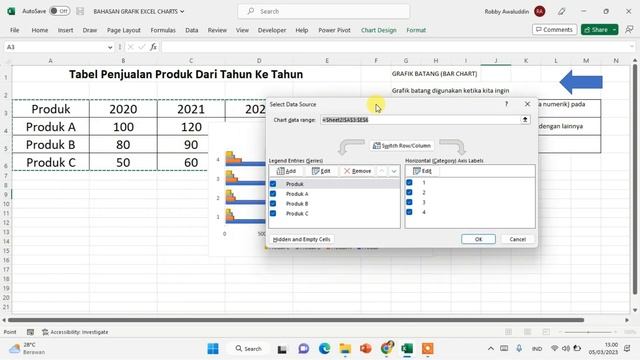Click the horizontal scrollbar
The image size is (640, 360).
(x=296, y=320)
